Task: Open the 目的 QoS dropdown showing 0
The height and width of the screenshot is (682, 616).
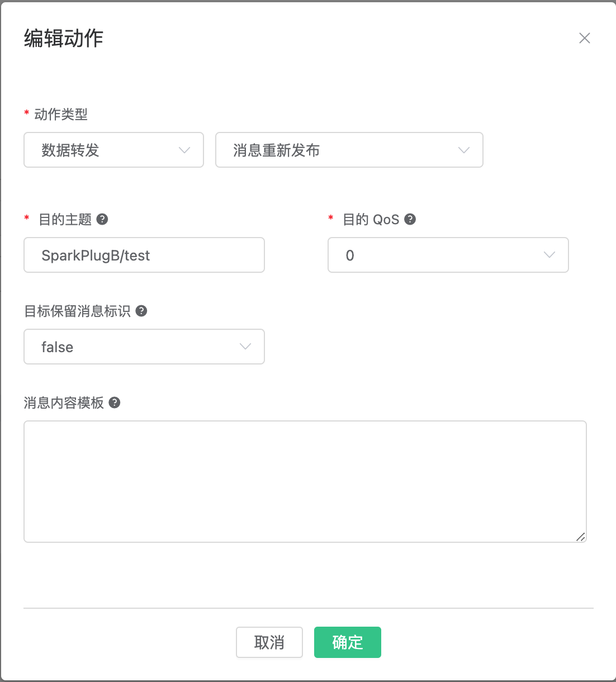Action: (448, 255)
